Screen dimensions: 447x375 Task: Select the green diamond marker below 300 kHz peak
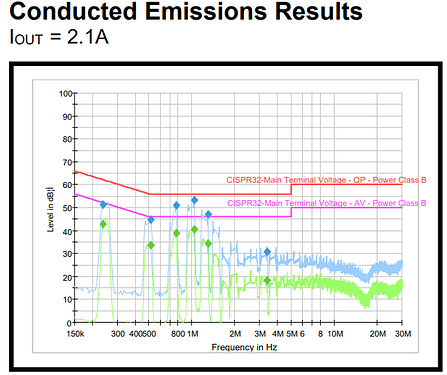[x=103, y=224]
